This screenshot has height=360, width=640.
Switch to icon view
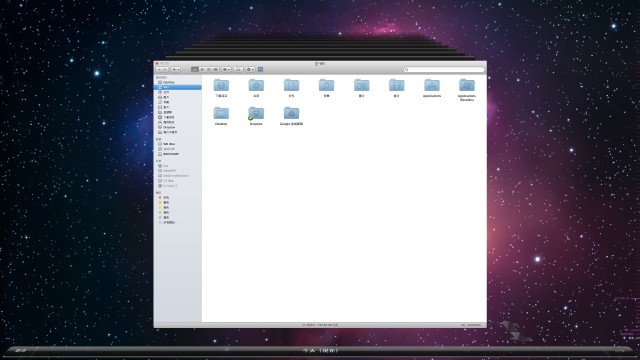click(195, 69)
